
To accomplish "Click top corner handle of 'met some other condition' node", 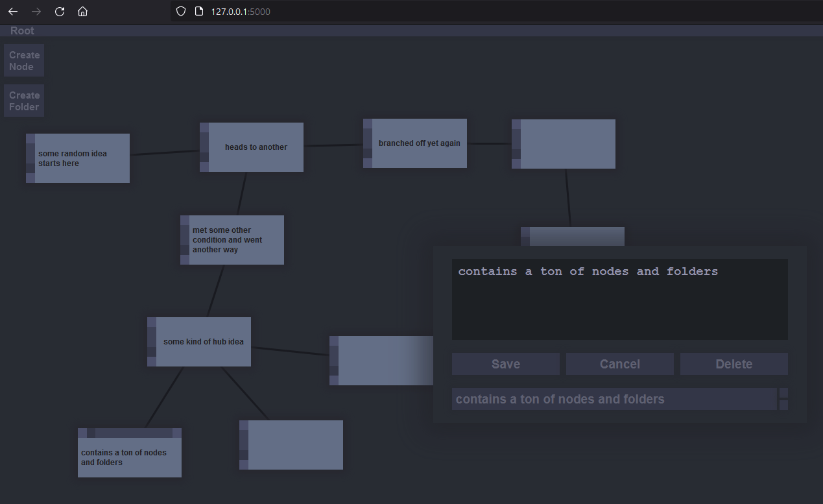I will 185,220.
